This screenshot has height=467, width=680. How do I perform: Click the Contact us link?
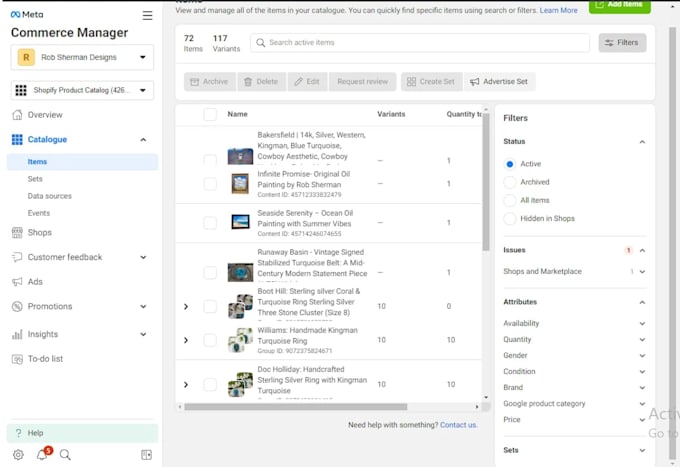pos(458,425)
